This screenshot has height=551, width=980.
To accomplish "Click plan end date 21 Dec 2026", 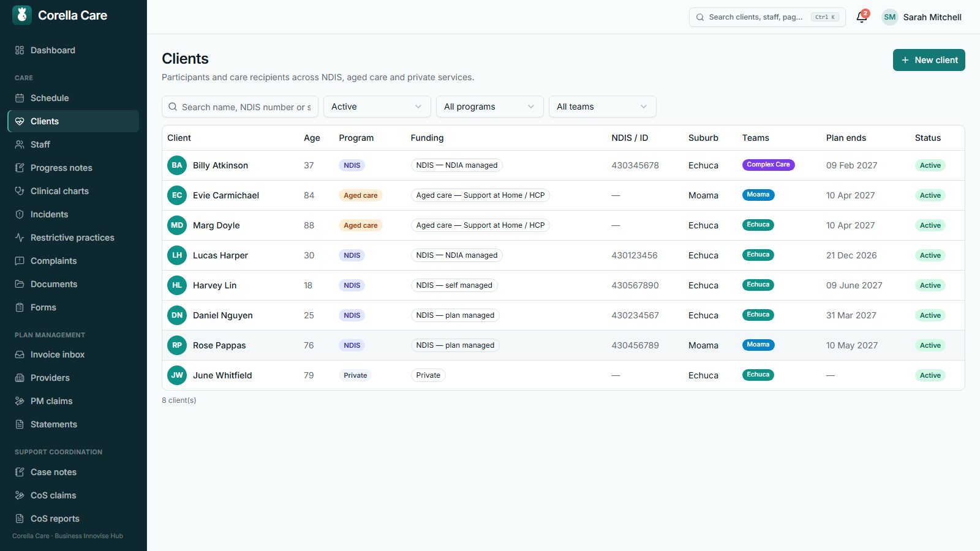I will click(x=851, y=255).
